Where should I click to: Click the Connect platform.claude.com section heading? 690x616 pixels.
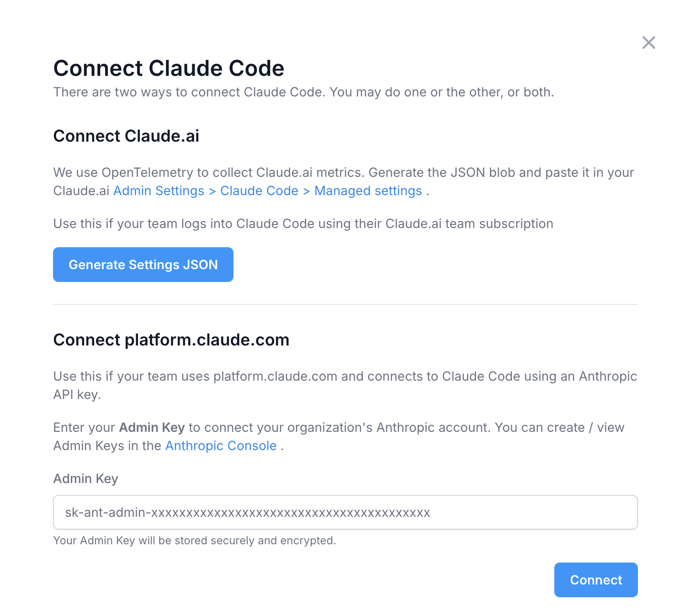tap(171, 340)
